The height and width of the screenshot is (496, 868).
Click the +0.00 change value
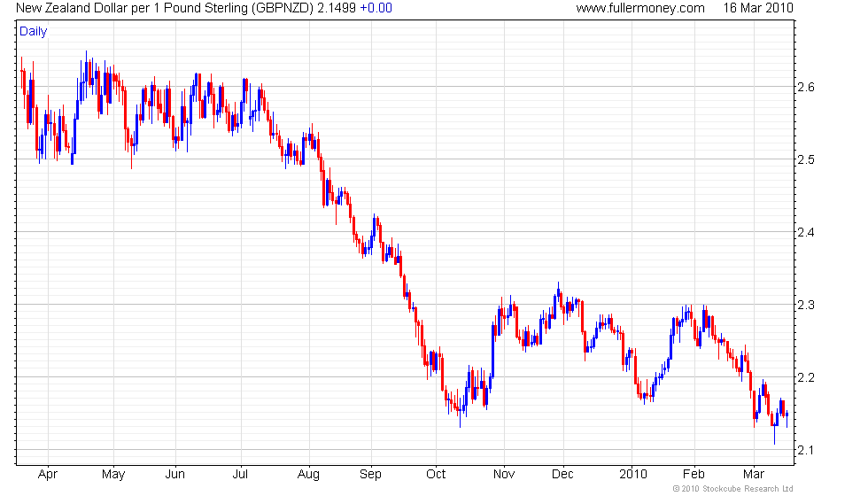376,8
